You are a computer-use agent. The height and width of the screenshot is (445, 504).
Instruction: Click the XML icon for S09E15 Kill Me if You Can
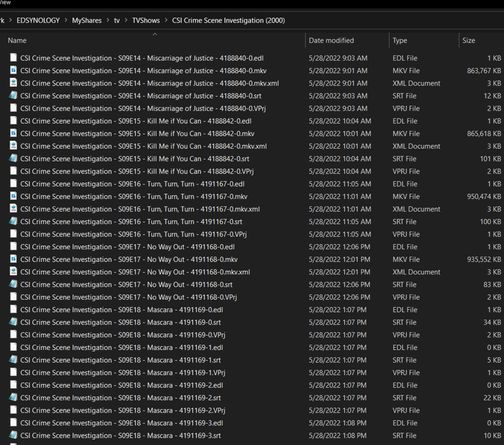click(x=13, y=146)
